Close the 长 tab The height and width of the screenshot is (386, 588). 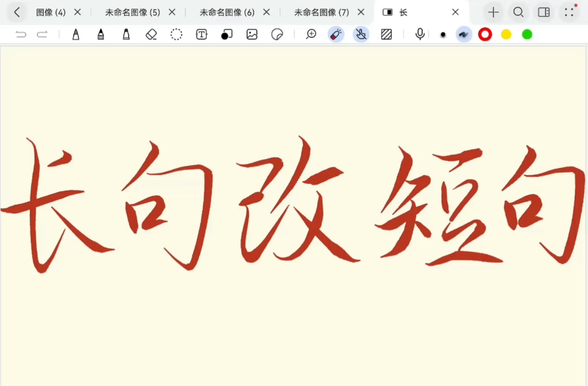point(455,13)
